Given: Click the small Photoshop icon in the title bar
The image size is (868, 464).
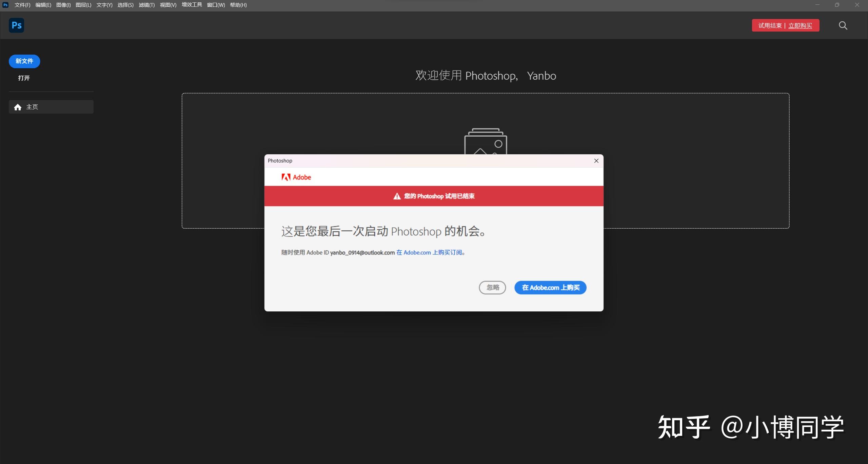Looking at the screenshot, I should click(5, 5).
